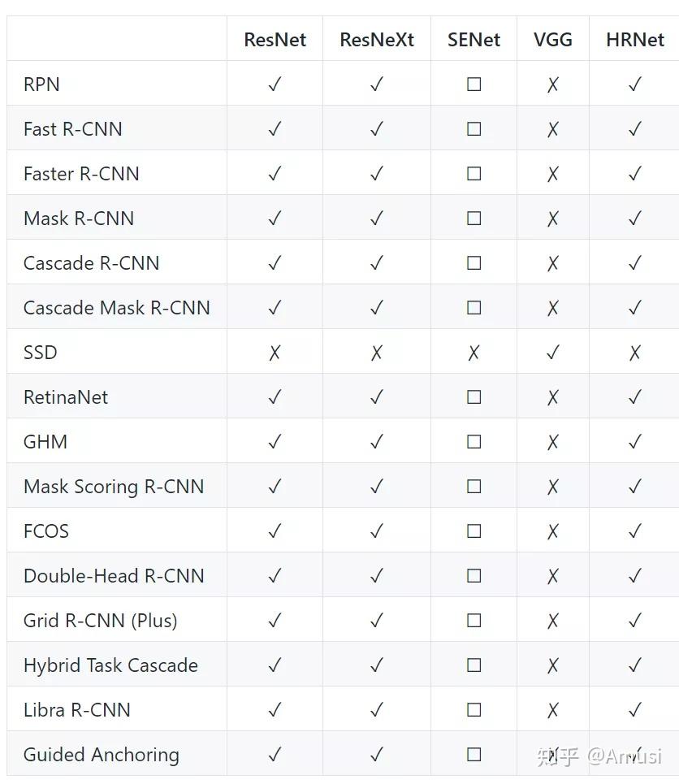Click the Double-Head R-CNN row label
The image size is (679, 784).
click(114, 576)
